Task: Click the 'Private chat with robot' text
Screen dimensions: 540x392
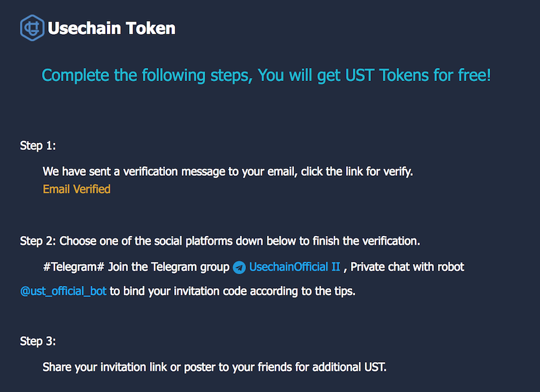Action: [407, 267]
